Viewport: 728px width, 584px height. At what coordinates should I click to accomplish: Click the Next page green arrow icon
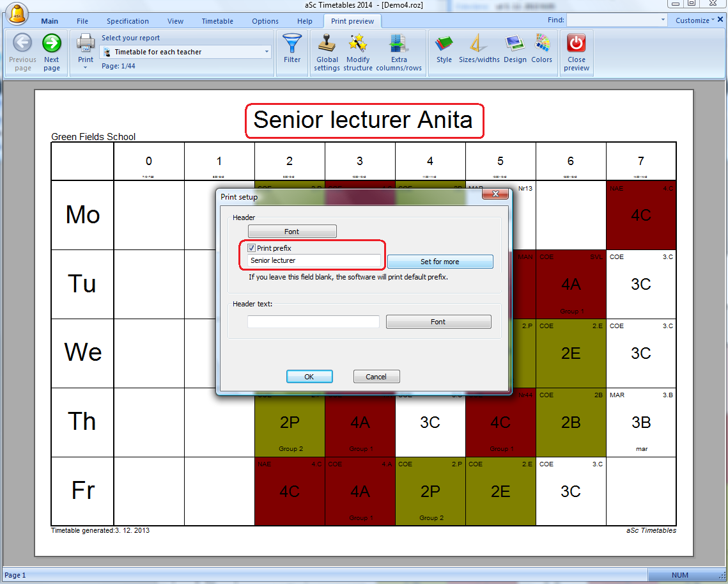[x=52, y=43]
